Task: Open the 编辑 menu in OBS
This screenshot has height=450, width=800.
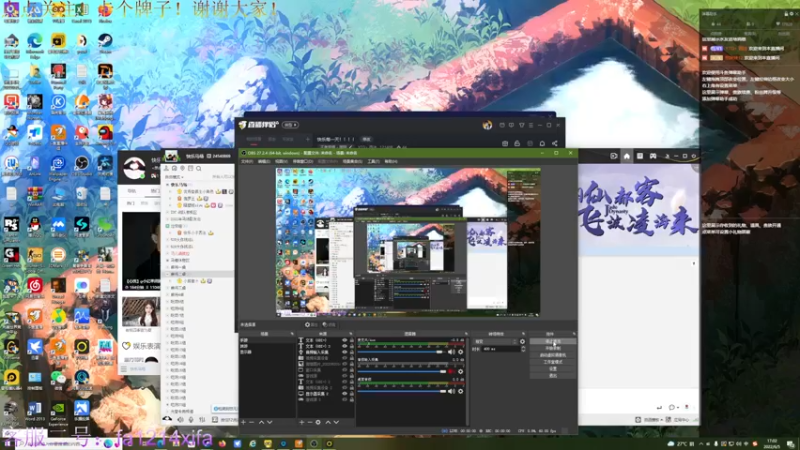Action: pos(263,161)
